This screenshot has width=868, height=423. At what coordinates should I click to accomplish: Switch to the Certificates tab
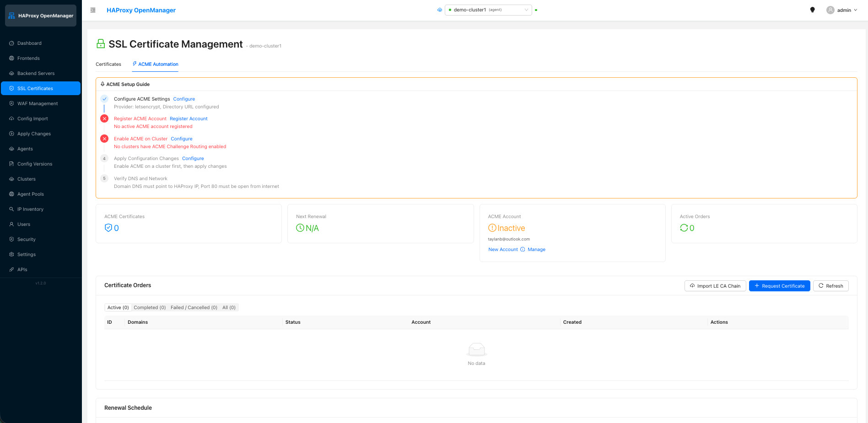[108, 64]
